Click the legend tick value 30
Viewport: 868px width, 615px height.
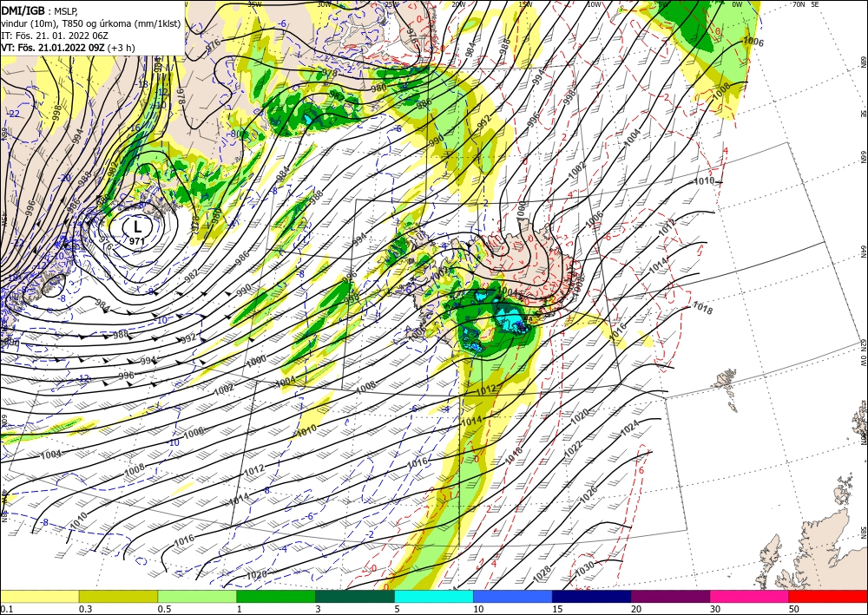tap(714, 609)
